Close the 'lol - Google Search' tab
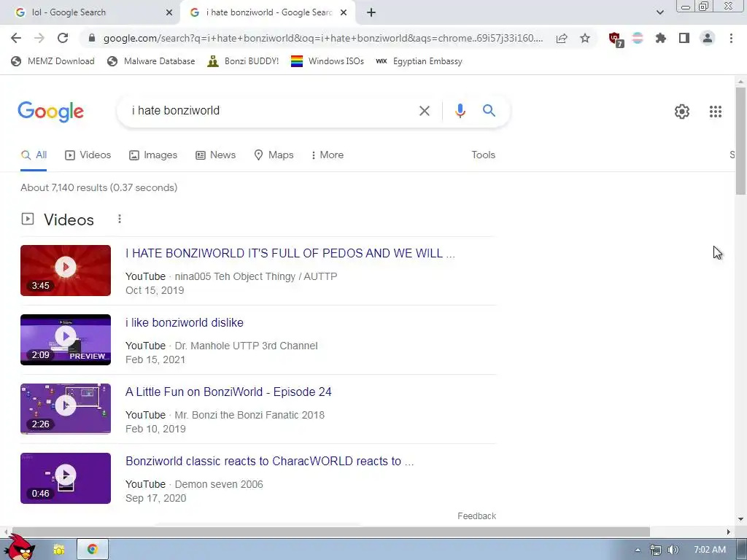 coord(169,12)
